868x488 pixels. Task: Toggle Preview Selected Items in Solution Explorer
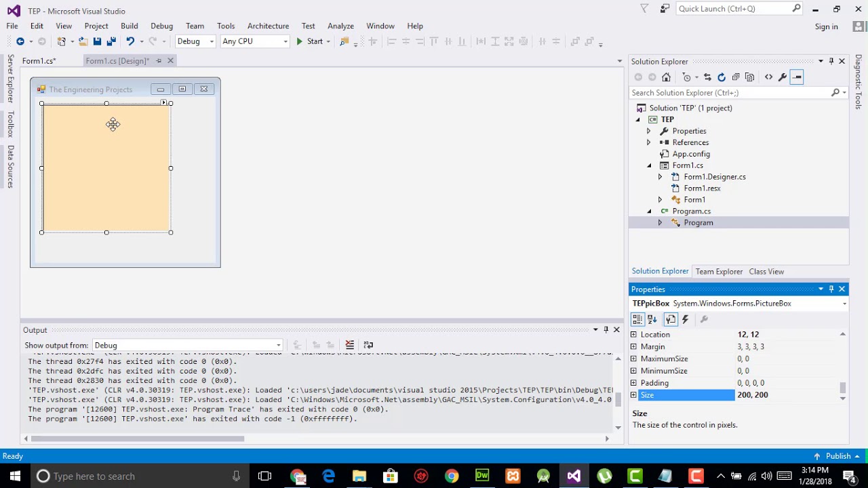coord(797,77)
